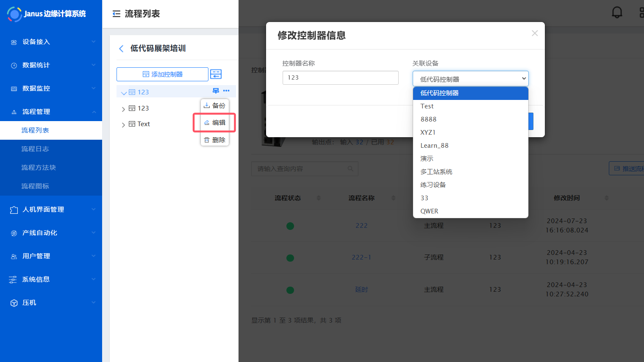Viewport: 644px width, 362px height.
Task: Click the back arrow beside 低代码展架培训
Action: click(121, 49)
